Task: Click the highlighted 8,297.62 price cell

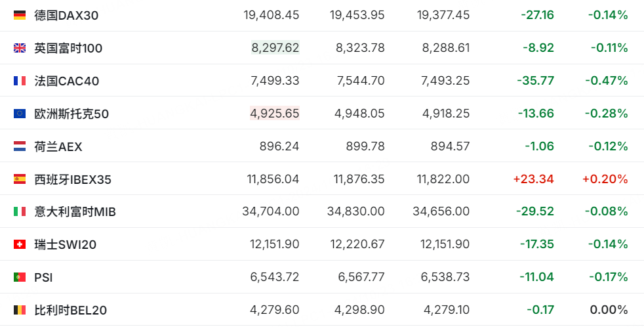Action: click(x=275, y=48)
